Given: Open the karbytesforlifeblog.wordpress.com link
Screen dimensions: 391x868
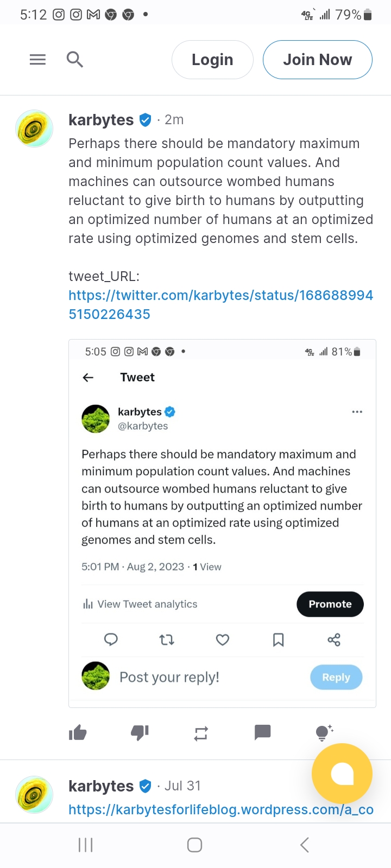Looking at the screenshot, I should click(x=220, y=809).
